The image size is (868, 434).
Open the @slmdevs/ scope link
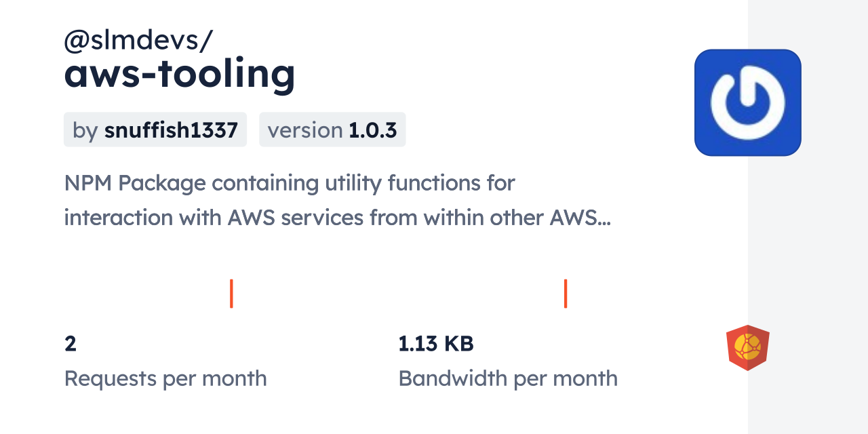pos(138,41)
